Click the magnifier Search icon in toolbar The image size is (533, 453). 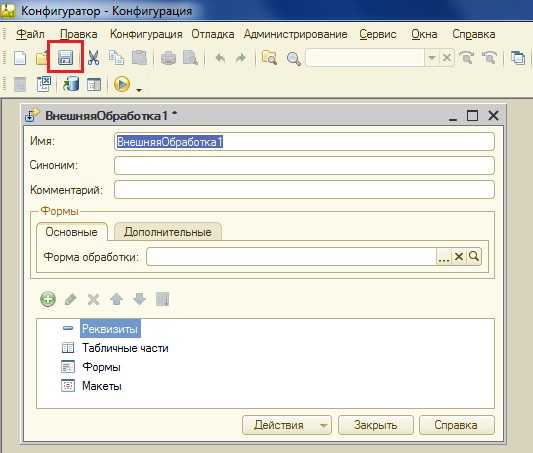294,58
